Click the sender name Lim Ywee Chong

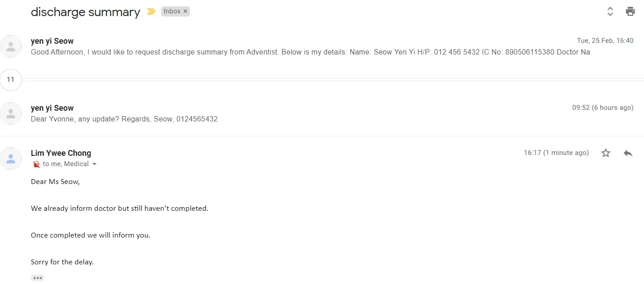coord(61,153)
